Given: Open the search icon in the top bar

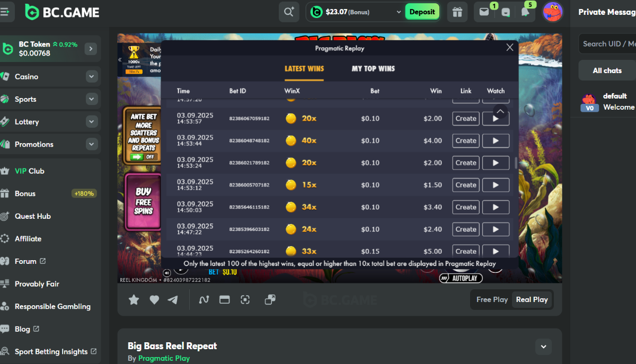Looking at the screenshot, I should [289, 12].
